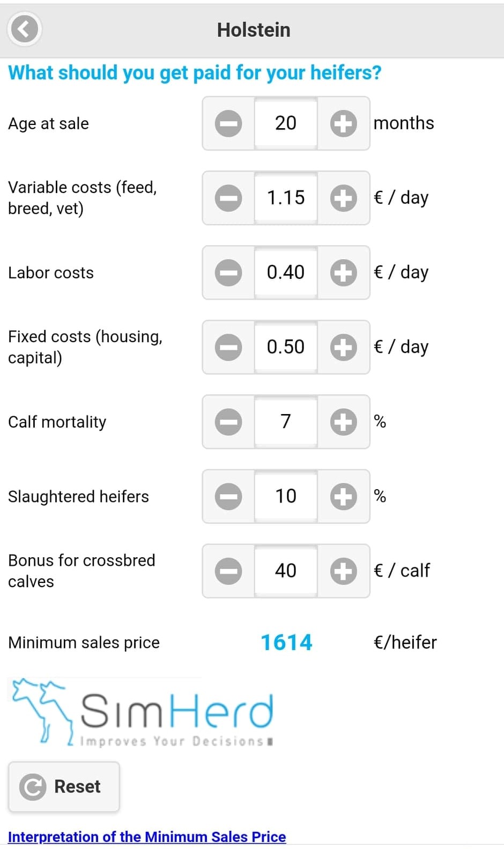Increase Labor costs value
Screen dimensions: 504x849
343,272
